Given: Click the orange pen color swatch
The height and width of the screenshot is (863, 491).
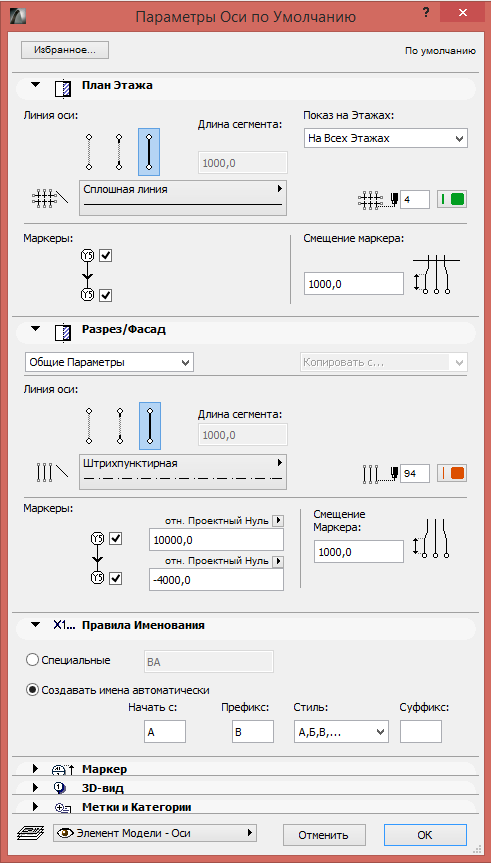Looking at the screenshot, I should 452,473.
